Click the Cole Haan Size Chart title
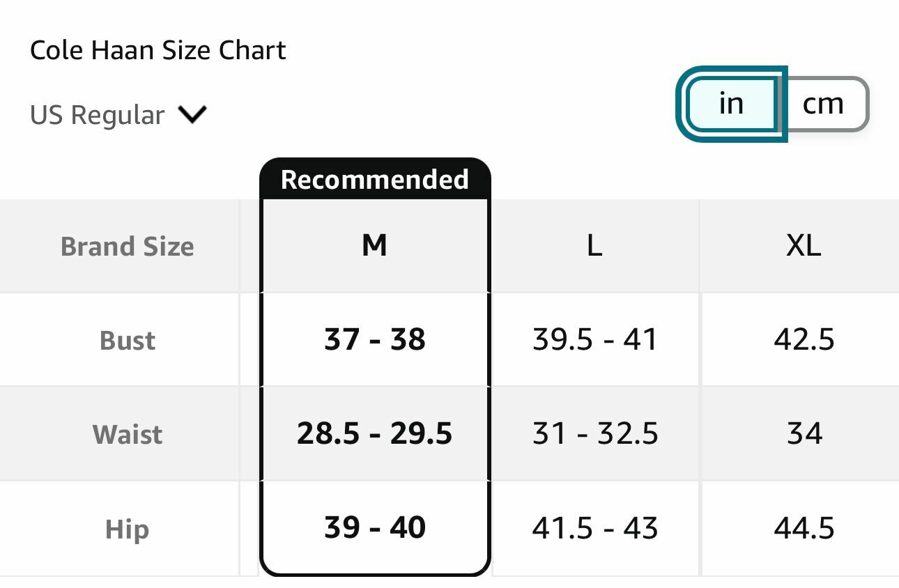 pyautogui.click(x=158, y=50)
